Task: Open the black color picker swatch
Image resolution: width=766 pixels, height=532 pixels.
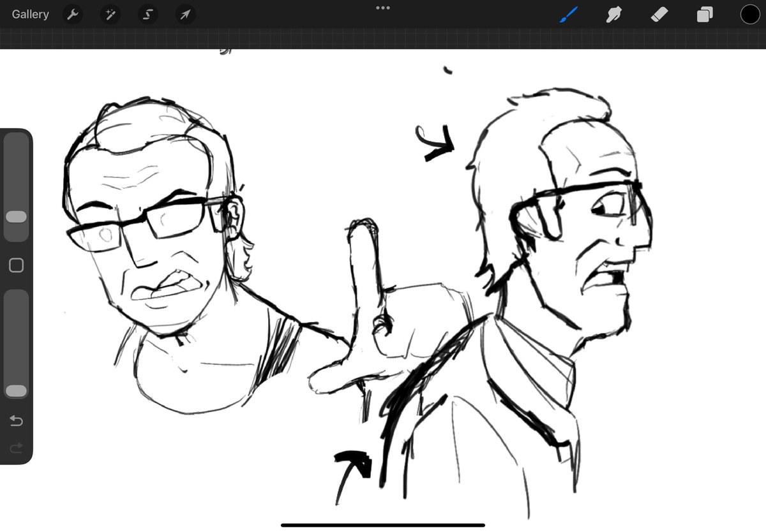Action: 750,14
